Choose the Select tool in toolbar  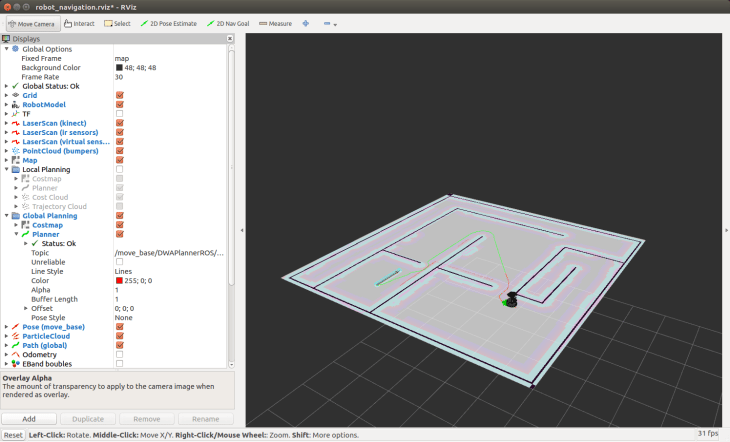(x=117, y=22)
